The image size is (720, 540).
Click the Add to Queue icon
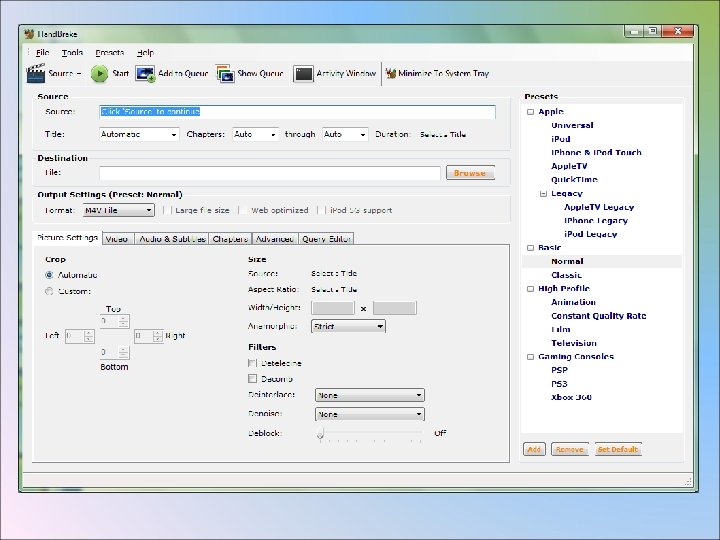tap(145, 73)
